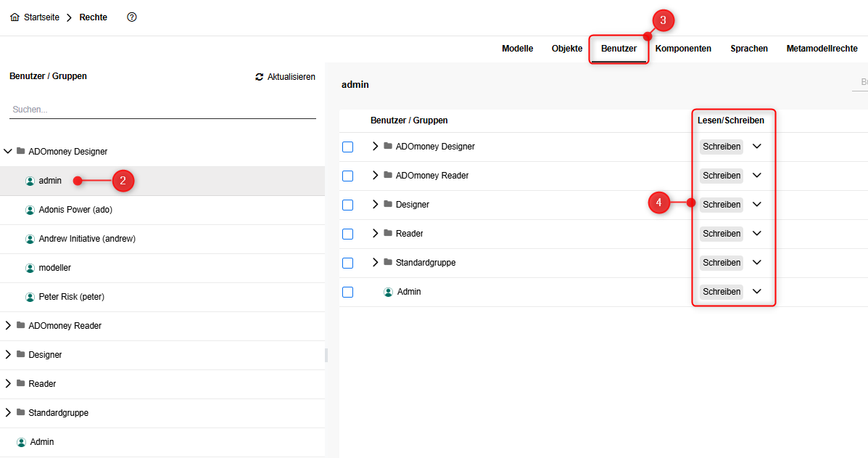
Task: Click the home icon beside Startseite
Action: (x=15, y=17)
